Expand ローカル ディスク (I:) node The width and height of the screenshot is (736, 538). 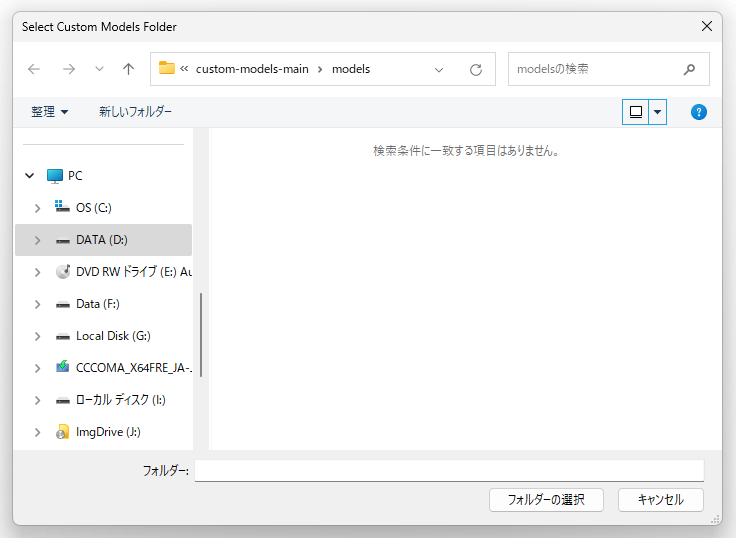coord(38,400)
